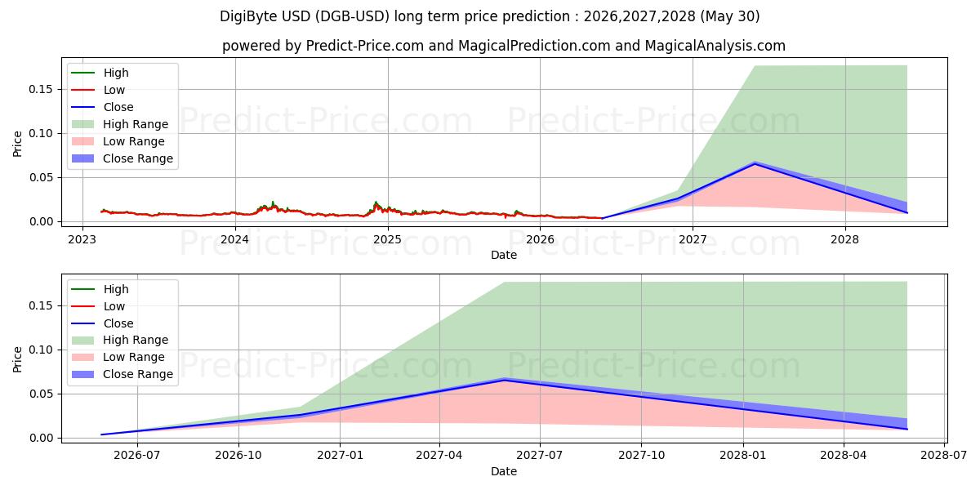980x490 pixels.
Task: Click the 2027 tick label on top chart axis
Action: point(693,239)
